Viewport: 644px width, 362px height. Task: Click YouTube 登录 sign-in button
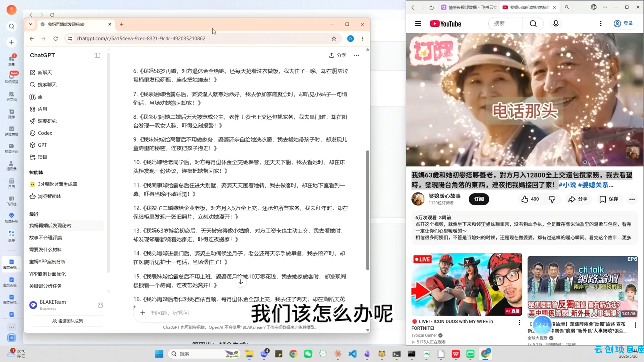623,24
